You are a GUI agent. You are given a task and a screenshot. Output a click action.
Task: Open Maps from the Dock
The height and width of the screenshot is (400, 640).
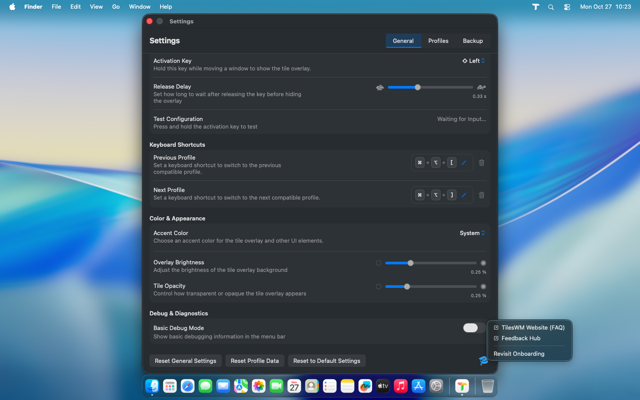click(x=241, y=386)
